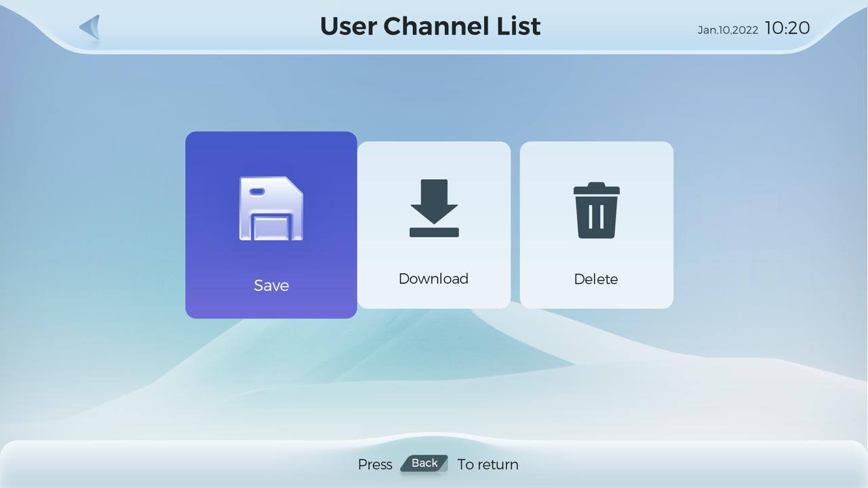Select the highlighted Save tile

pyautogui.click(x=271, y=225)
